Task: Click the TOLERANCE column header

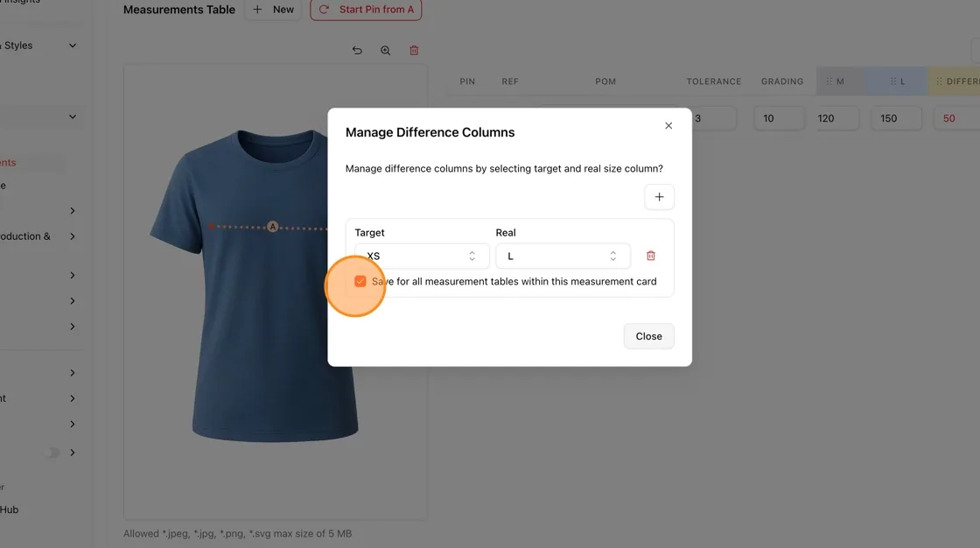Action: point(714,81)
